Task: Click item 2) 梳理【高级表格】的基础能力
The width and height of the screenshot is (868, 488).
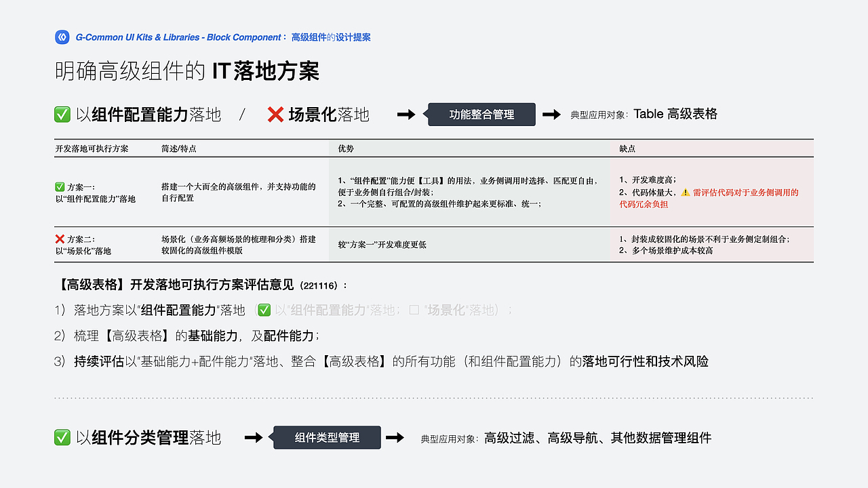Action: coord(186,336)
